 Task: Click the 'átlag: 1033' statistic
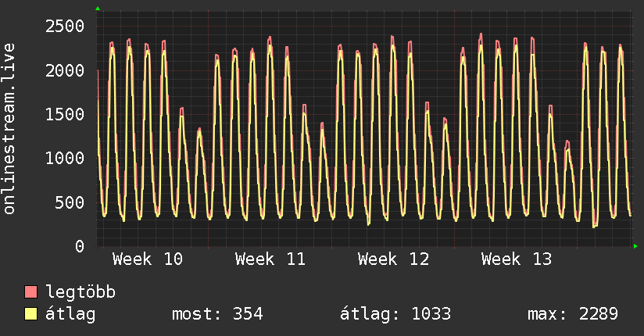(395, 314)
